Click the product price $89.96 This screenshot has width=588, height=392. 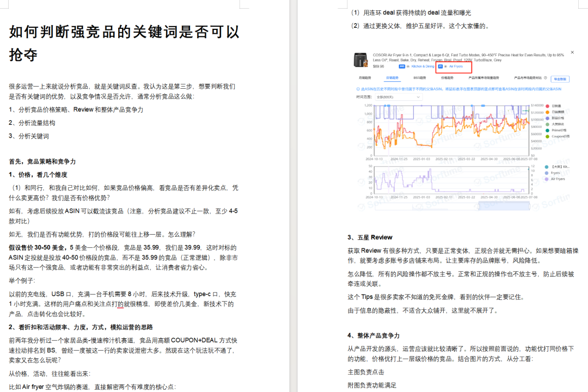pos(378,66)
